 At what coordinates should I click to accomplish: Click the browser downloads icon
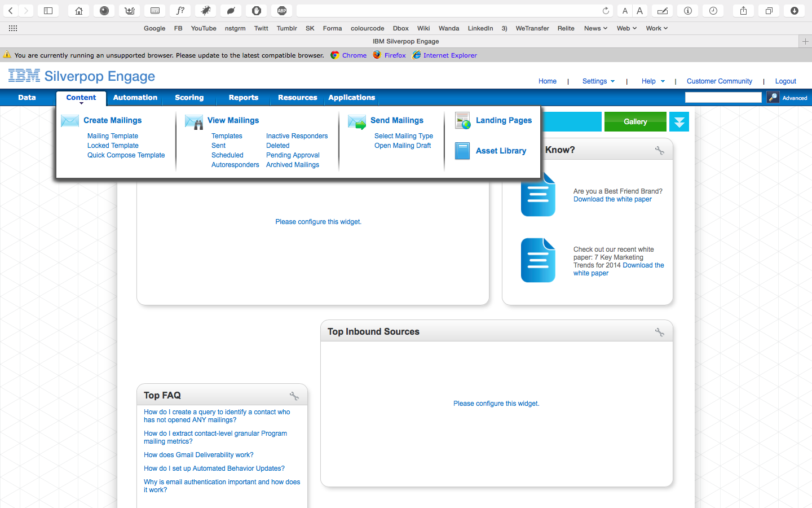click(x=794, y=11)
